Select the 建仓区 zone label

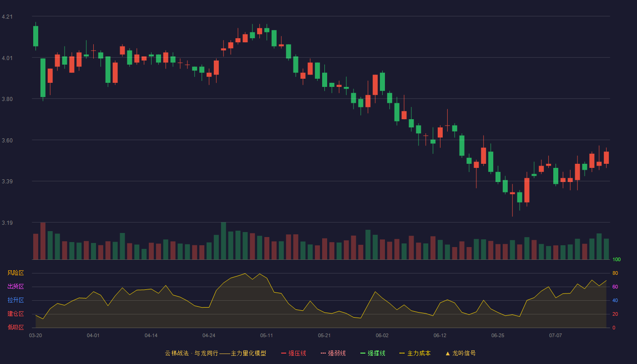point(15,314)
